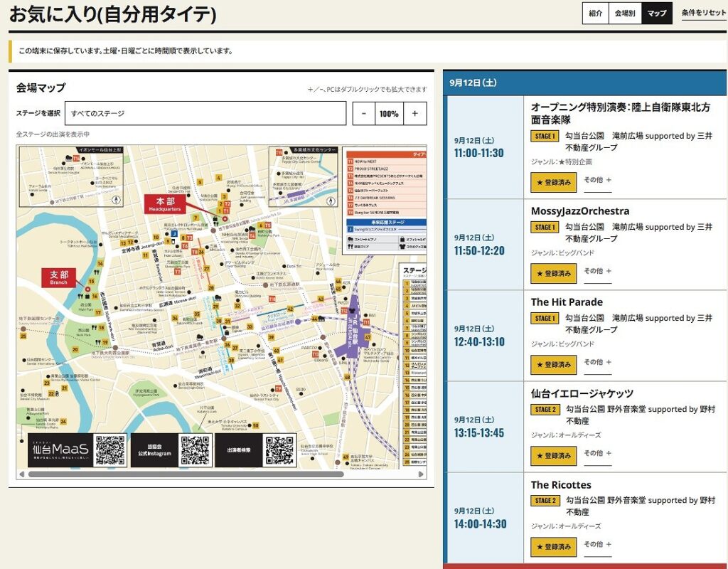Screen dimensions: 728x569
Task: Open the MossyJazzOrchestra title
Action: 580,211
